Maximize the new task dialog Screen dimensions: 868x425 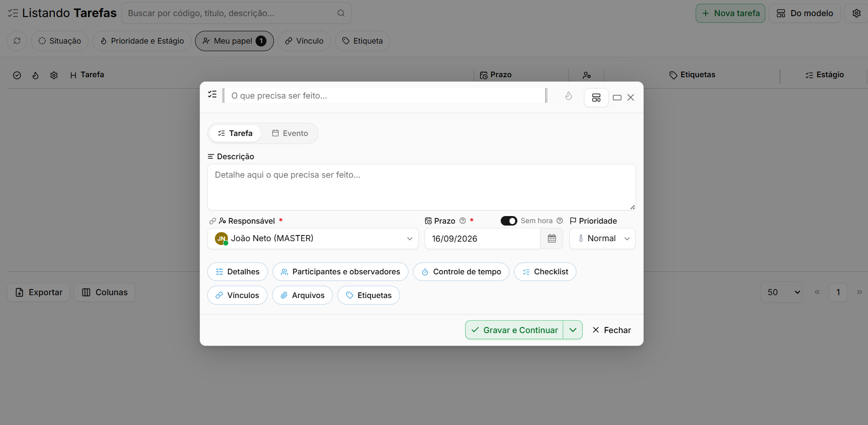coord(617,98)
